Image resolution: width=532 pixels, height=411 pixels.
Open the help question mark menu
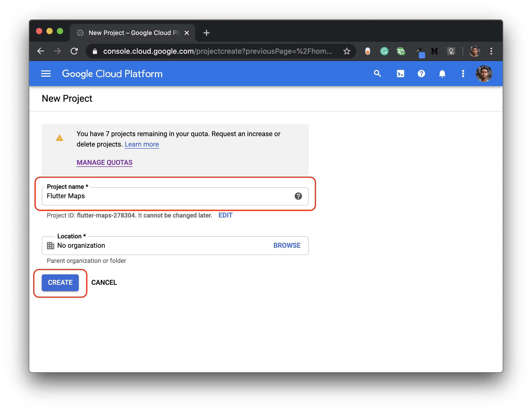[421, 74]
